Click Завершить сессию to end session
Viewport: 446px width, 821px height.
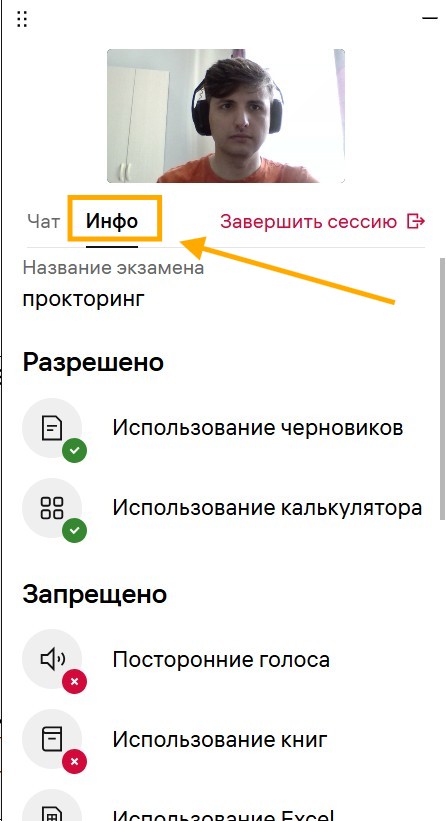coord(308,222)
